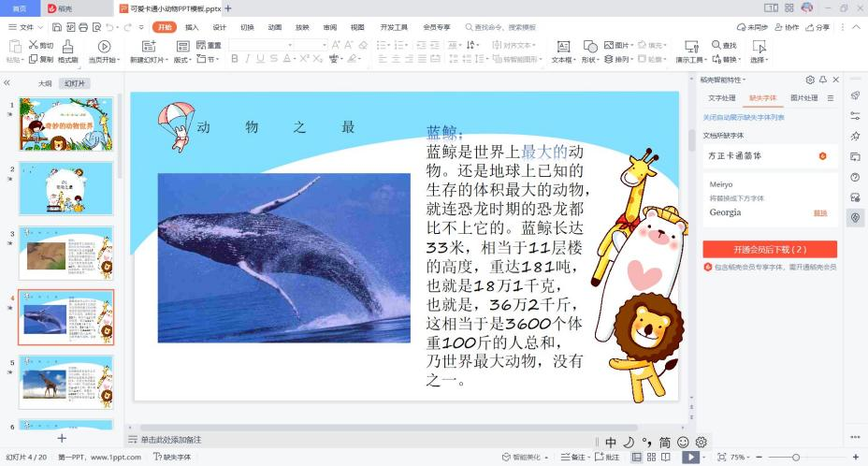Viewport: 868px width, 466px height.
Task: Toggle the 备注 notes pane in status bar
Action: point(576,457)
